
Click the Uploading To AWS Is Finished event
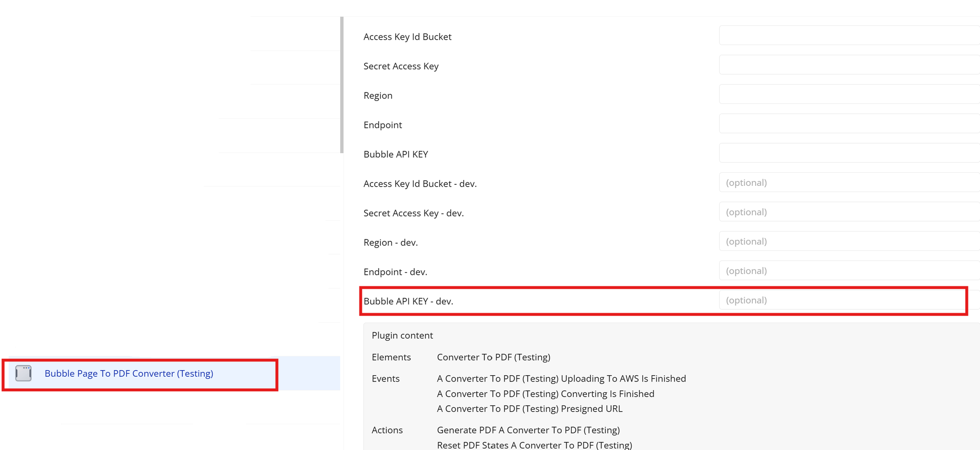point(561,379)
